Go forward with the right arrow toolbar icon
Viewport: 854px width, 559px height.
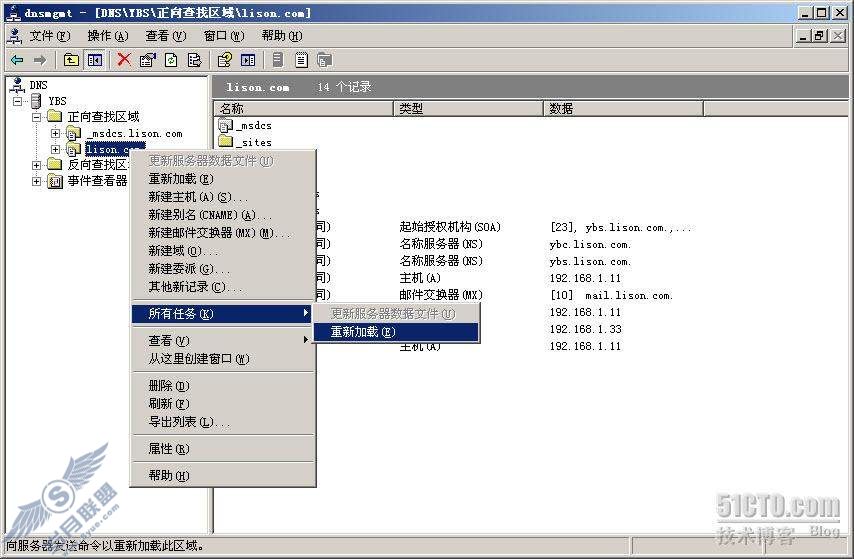(40, 60)
